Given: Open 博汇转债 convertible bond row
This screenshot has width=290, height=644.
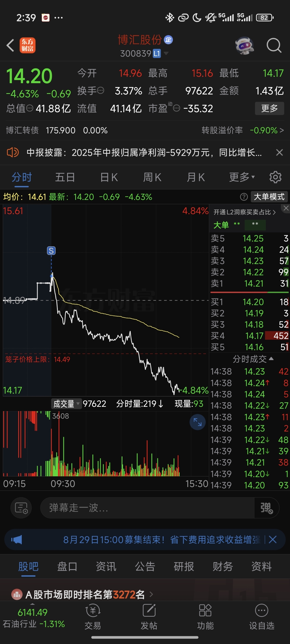Looking at the screenshot, I should (57, 130).
